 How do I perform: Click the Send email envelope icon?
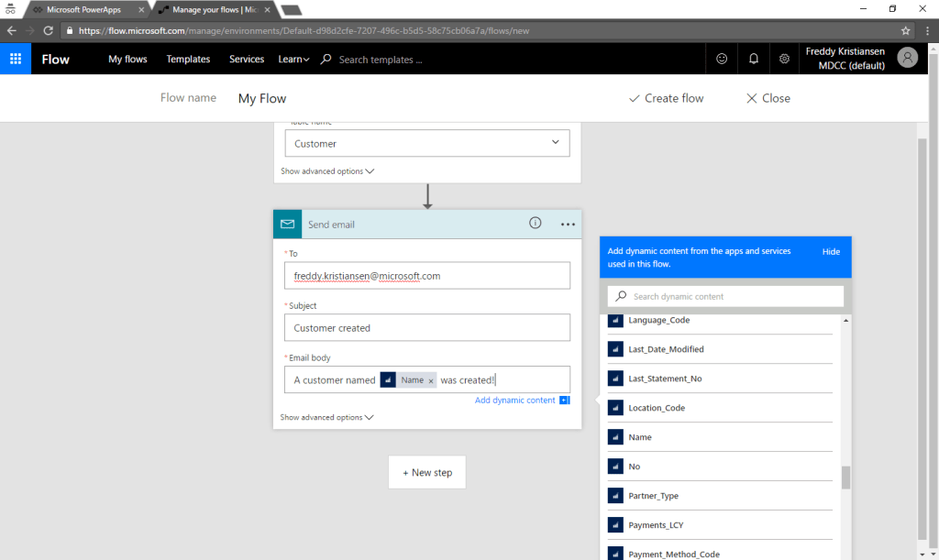(287, 225)
